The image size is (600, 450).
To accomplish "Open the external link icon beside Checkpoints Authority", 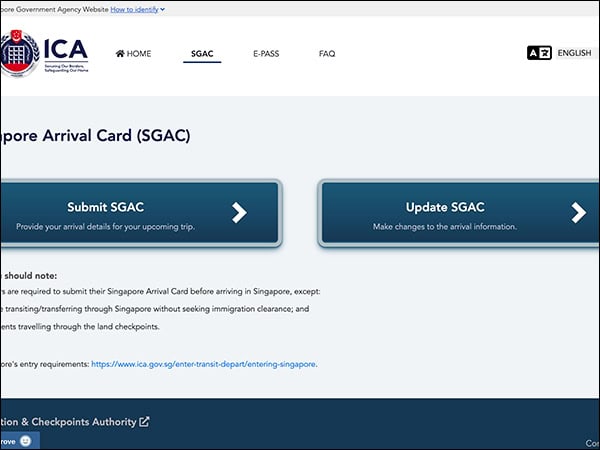I will coord(144,422).
